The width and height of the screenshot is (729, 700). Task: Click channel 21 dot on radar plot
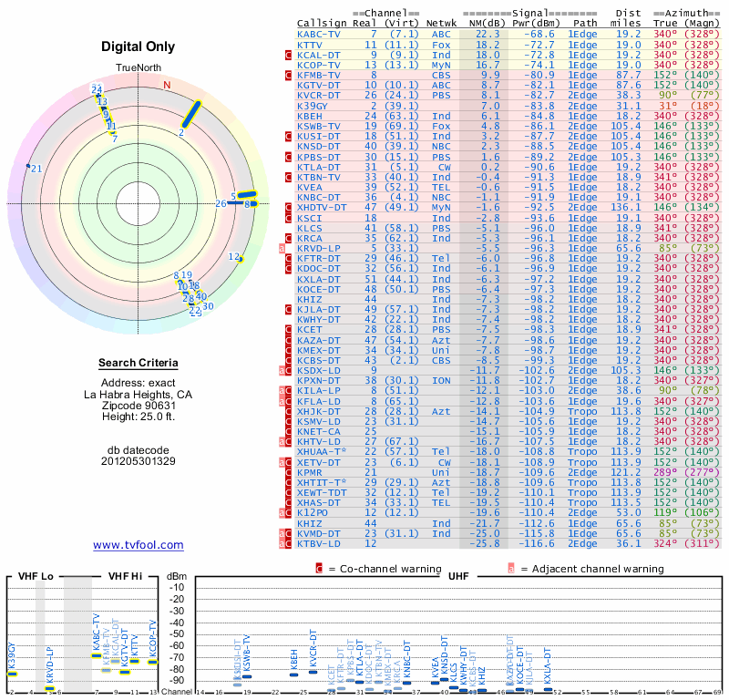[28, 166]
